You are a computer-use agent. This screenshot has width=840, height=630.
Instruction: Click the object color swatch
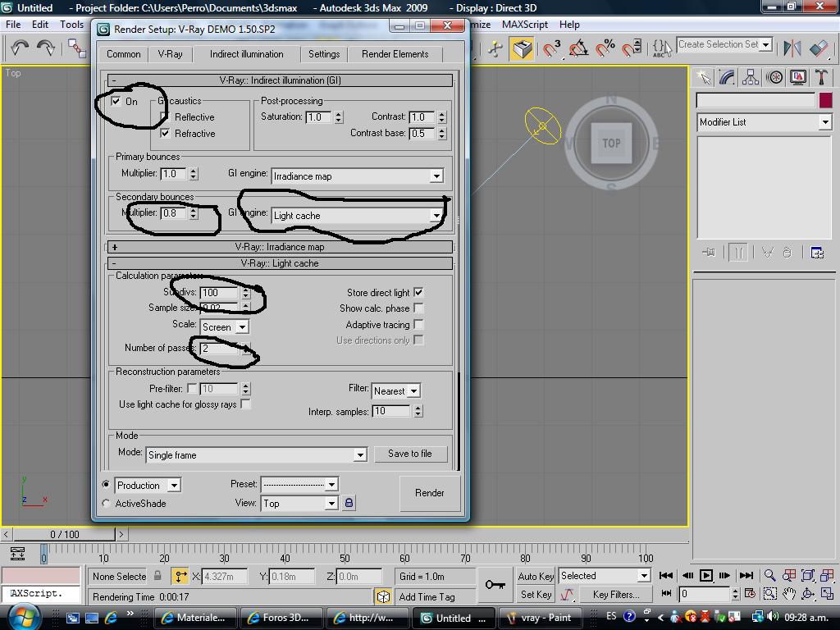tap(825, 100)
